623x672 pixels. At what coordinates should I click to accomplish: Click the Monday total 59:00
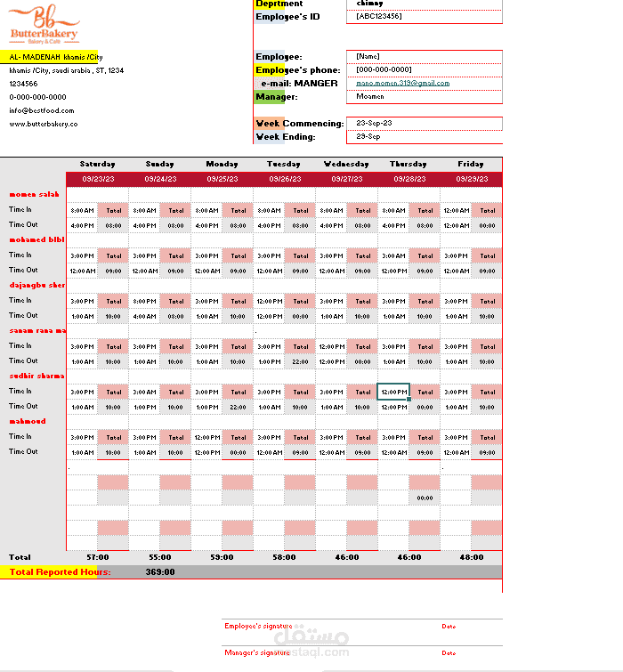(222, 557)
